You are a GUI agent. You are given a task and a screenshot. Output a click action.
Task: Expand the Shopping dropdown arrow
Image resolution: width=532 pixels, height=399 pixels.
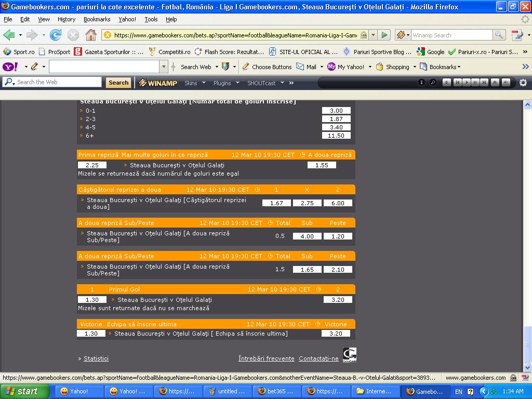[x=415, y=67]
